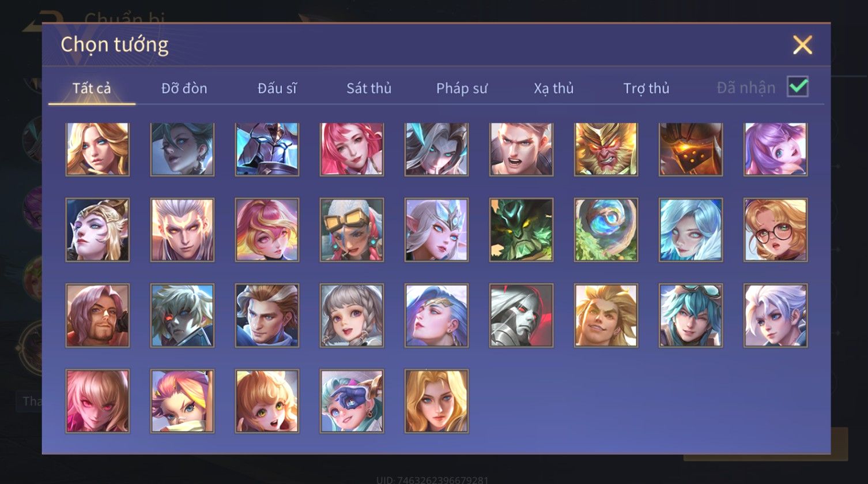Choose the molten lava golem hero
This screenshot has width=868, height=484.
pos(690,149)
